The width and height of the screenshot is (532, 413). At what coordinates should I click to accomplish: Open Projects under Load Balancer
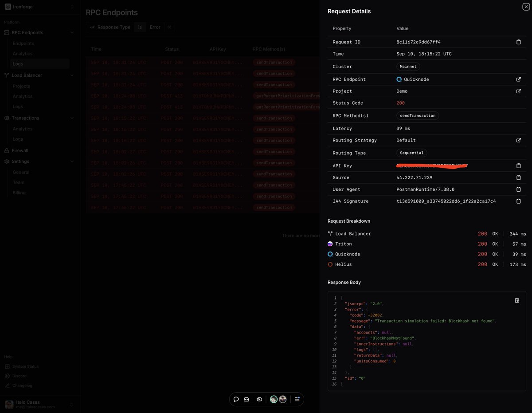(x=21, y=86)
